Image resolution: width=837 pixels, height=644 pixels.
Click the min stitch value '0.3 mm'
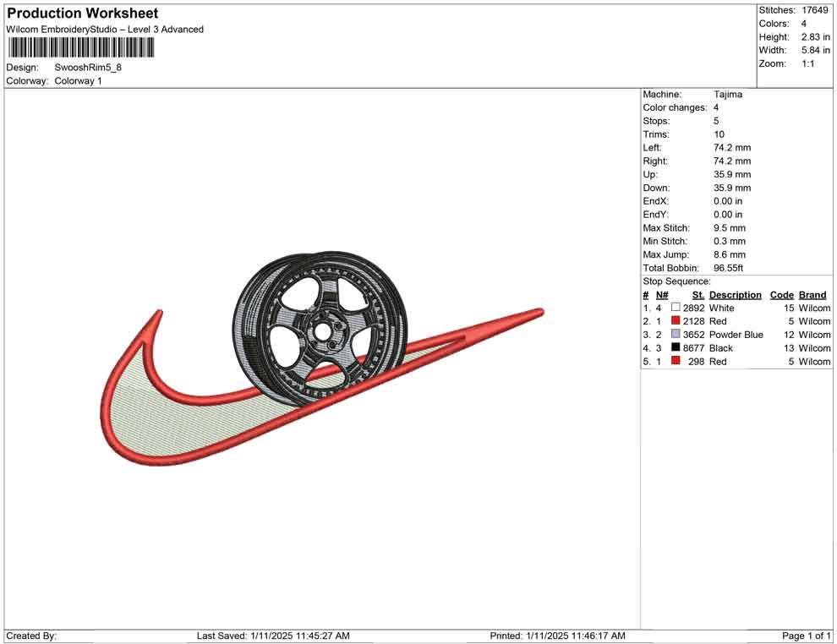[729, 241]
